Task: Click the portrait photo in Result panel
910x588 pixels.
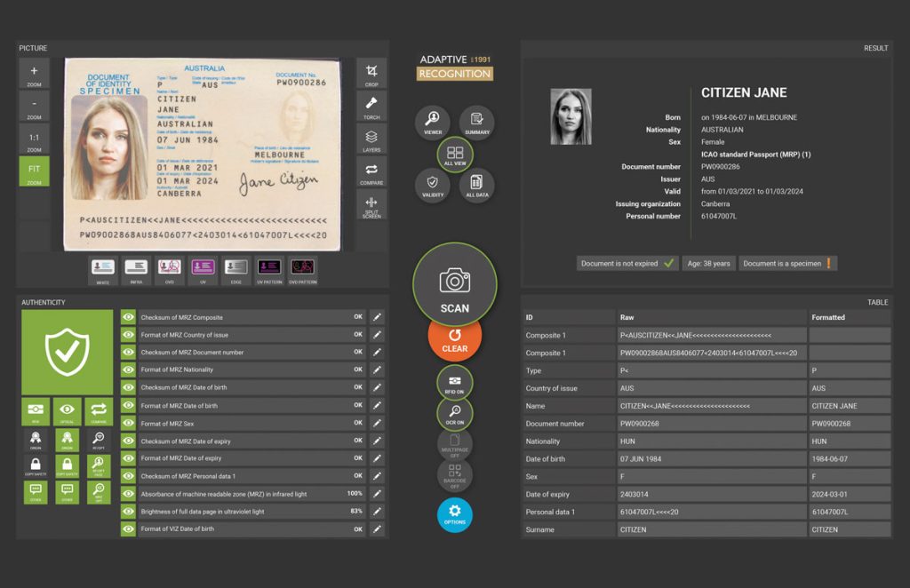Action: (x=571, y=116)
